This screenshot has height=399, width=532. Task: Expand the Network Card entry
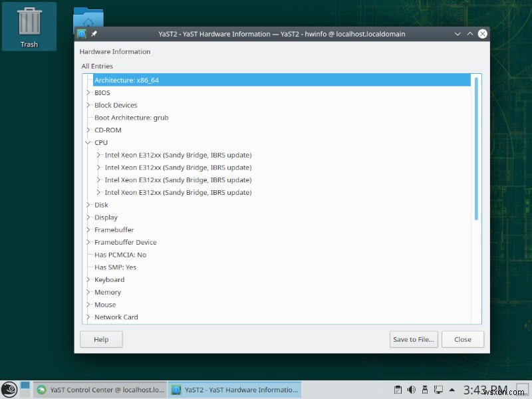click(89, 317)
